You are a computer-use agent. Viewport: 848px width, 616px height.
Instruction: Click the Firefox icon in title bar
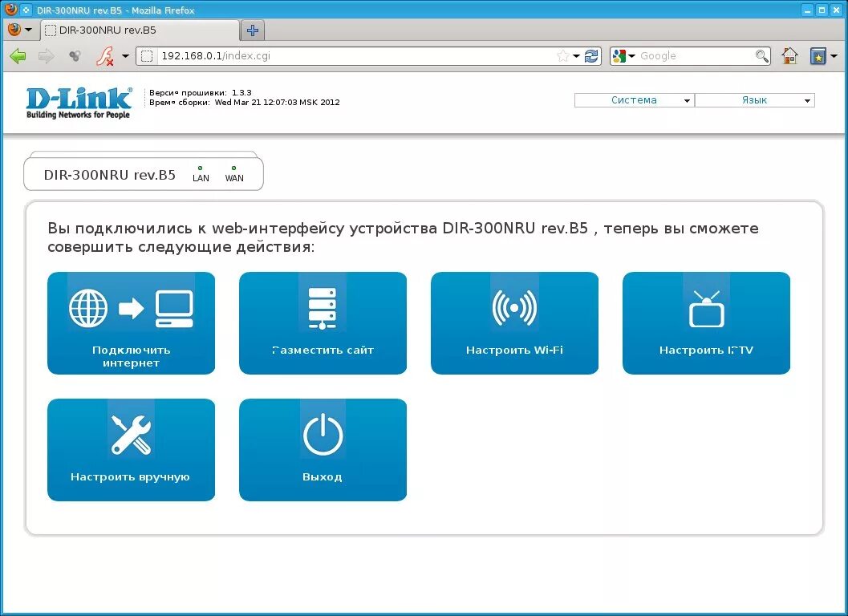coord(10,9)
